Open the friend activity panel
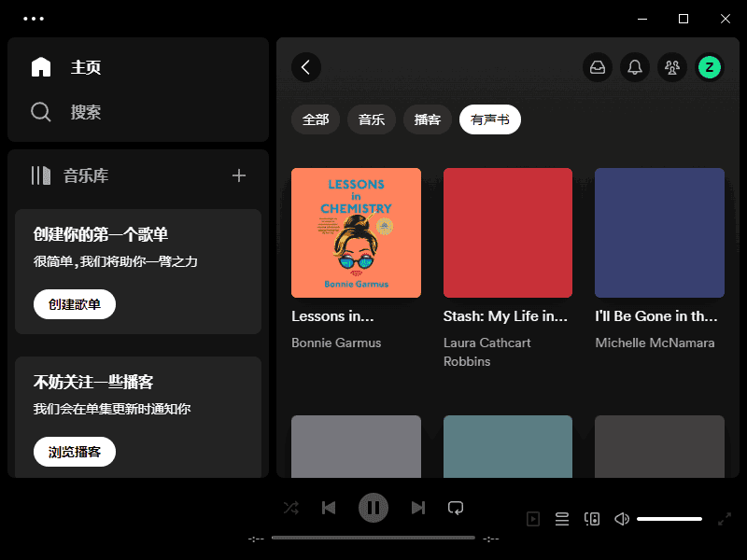Image resolution: width=747 pixels, height=560 pixels. pyautogui.click(x=671, y=67)
